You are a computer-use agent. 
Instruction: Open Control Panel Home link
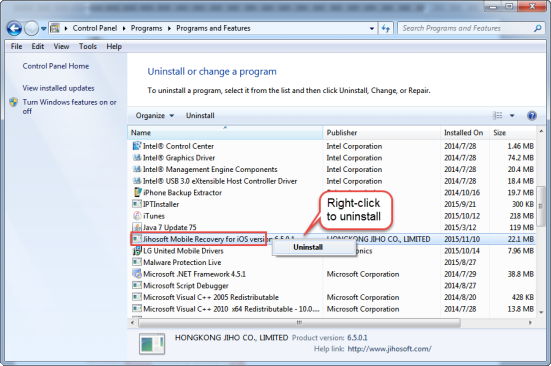[56, 66]
